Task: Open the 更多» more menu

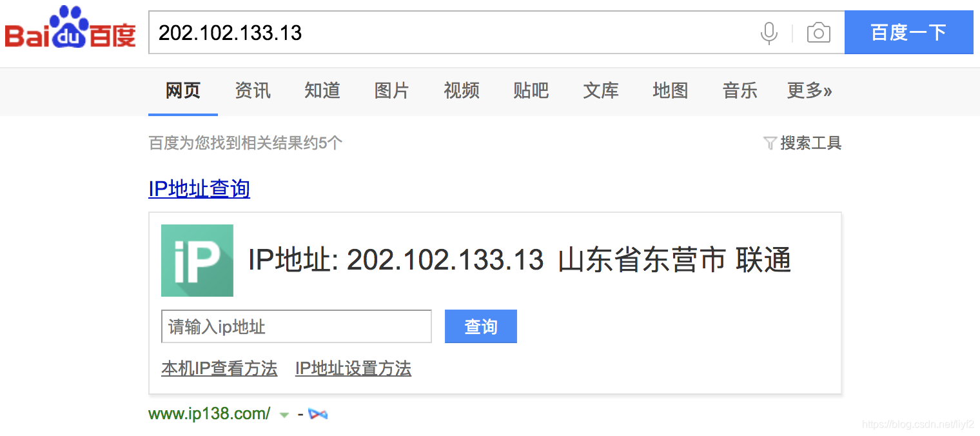Action: click(809, 91)
